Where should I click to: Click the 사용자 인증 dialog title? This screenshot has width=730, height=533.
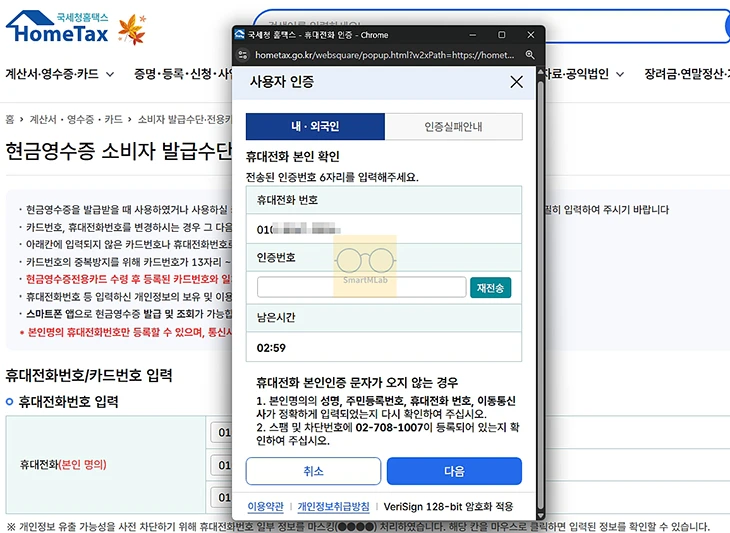282,82
